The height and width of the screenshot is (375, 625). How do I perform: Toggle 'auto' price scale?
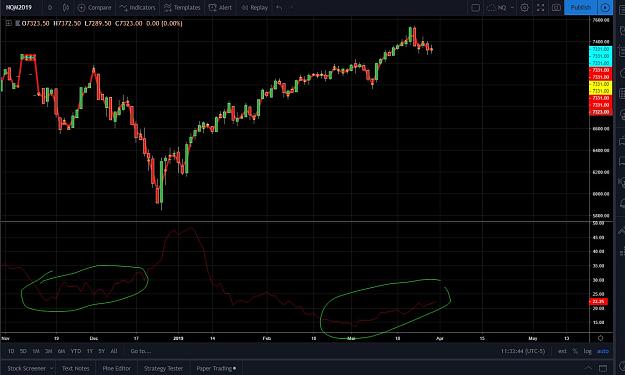603,351
